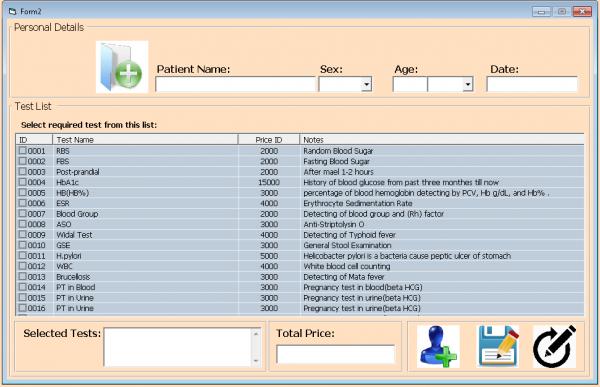
Task: Select the 0012 WBC checkbox
Action: [x=23, y=266]
